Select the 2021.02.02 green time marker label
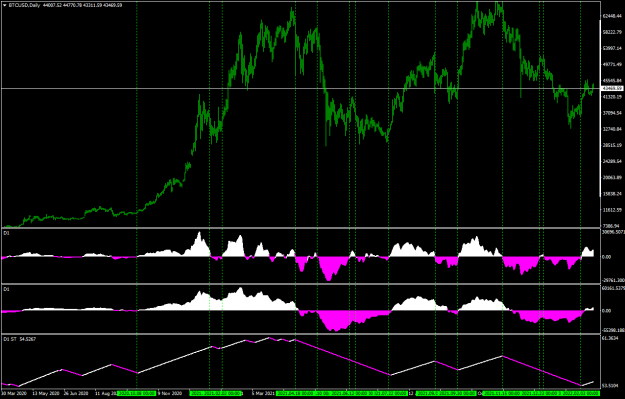The height and width of the screenshot is (399, 625). (x=222, y=393)
